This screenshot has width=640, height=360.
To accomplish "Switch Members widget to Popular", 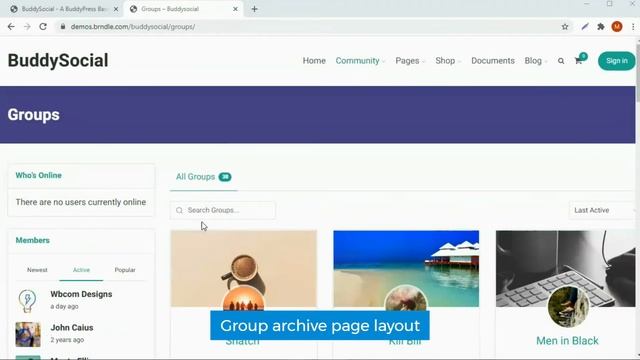I will click(x=125, y=270).
